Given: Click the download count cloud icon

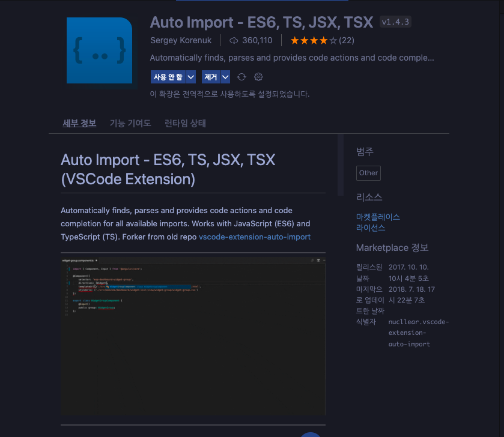Looking at the screenshot, I should [x=234, y=40].
